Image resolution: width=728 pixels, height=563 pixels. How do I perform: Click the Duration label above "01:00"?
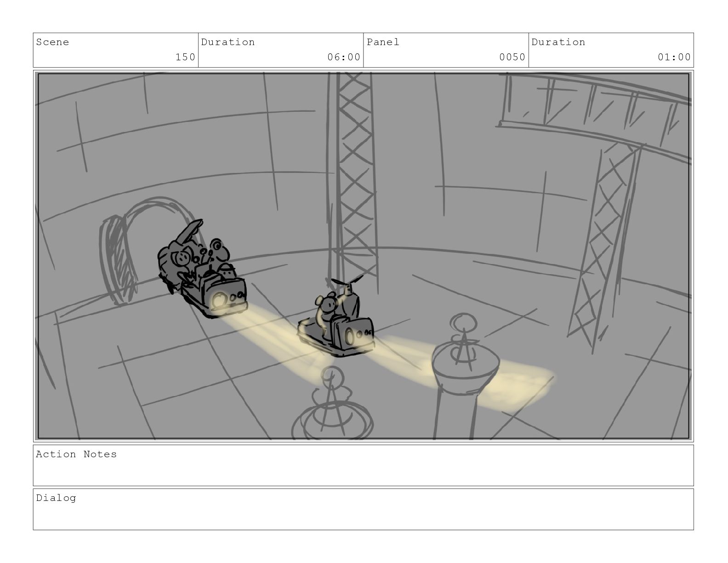558,42
